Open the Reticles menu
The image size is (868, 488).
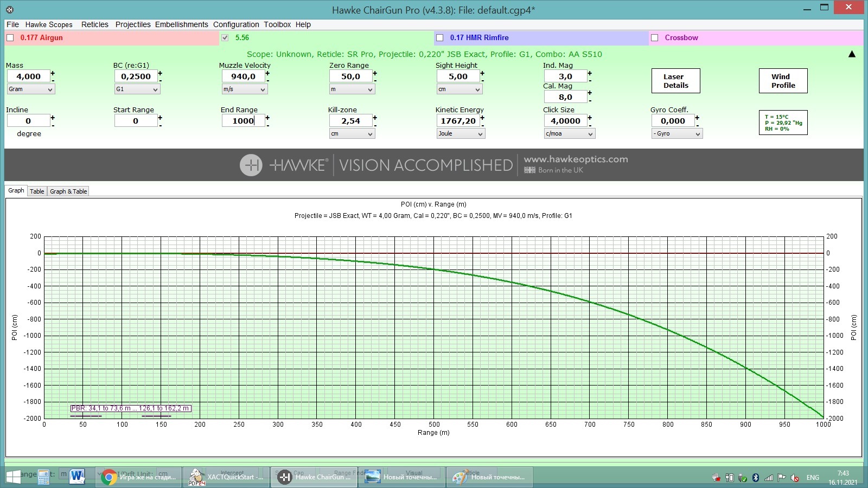pyautogui.click(x=94, y=24)
